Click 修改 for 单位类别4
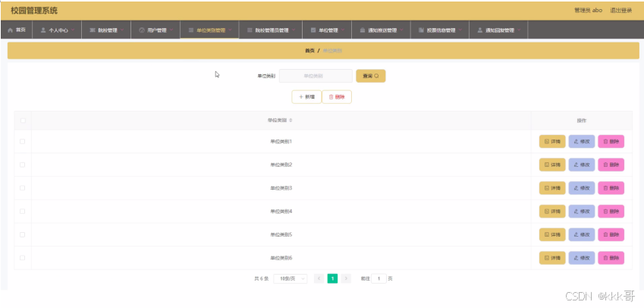 pyautogui.click(x=582, y=211)
